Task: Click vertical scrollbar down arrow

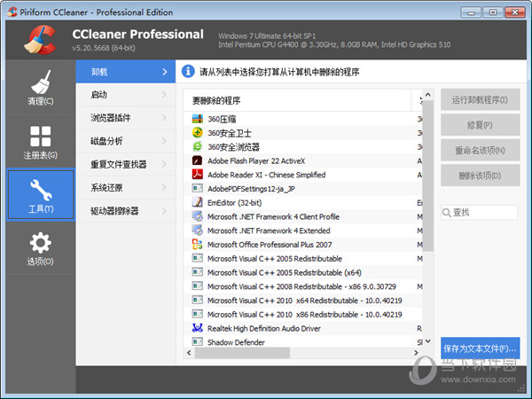Action: pyautogui.click(x=428, y=341)
